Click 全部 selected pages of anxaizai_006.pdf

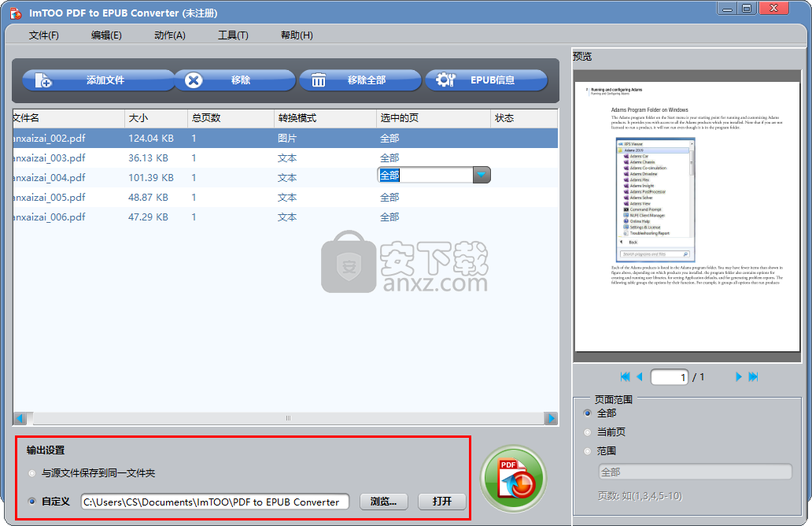[390, 217]
